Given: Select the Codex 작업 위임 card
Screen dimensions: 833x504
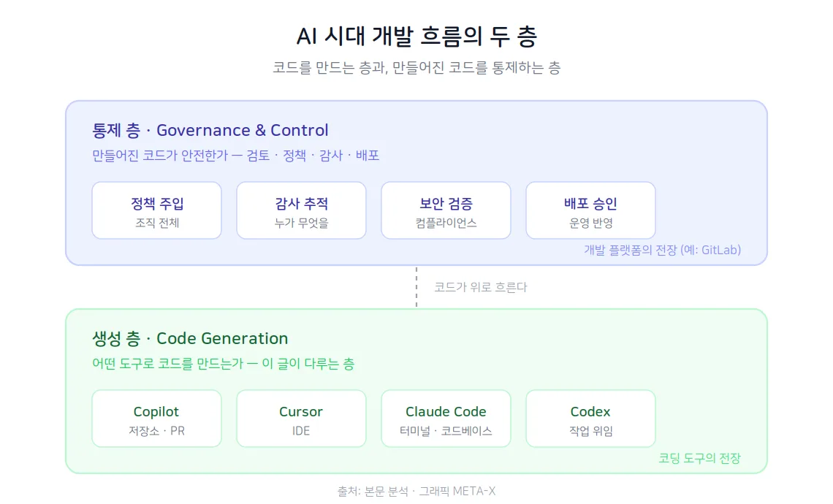Looking at the screenshot, I should pos(590,419).
